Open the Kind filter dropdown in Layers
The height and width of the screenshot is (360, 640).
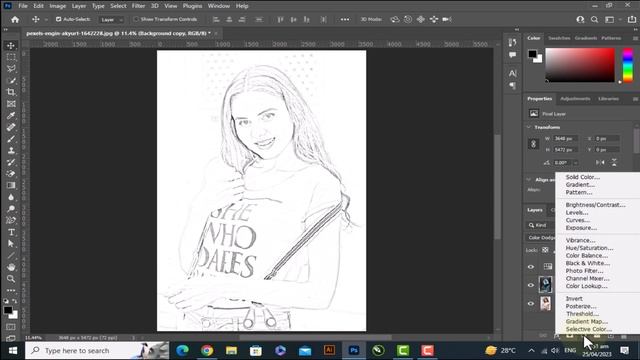(x=540, y=225)
